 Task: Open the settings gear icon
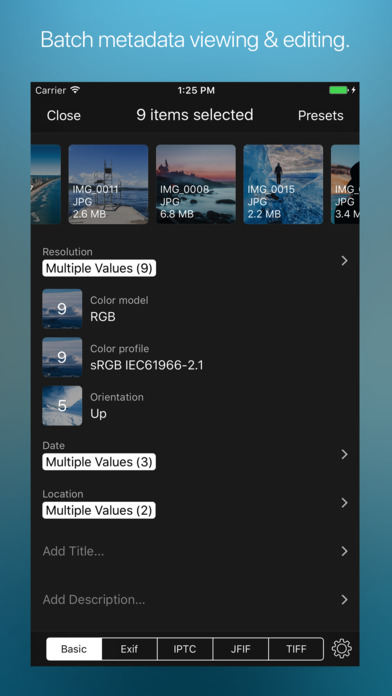pyautogui.click(x=341, y=649)
